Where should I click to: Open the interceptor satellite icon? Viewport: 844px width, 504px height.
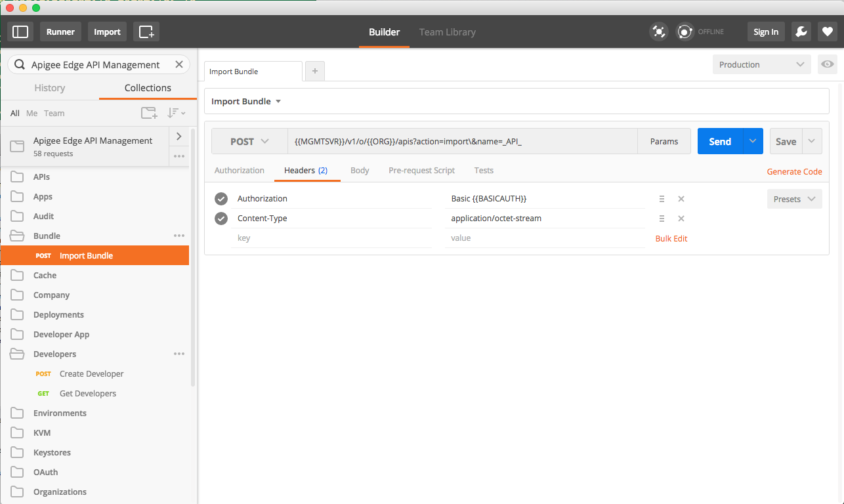pos(658,31)
